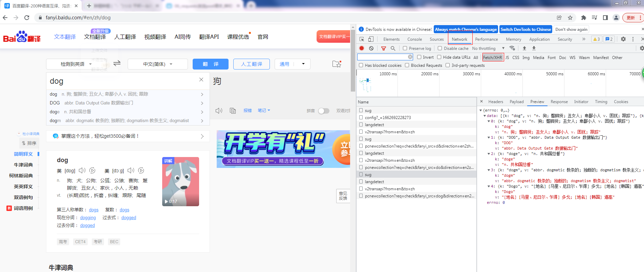
Task: Open network search magnifier
Action: point(393,48)
